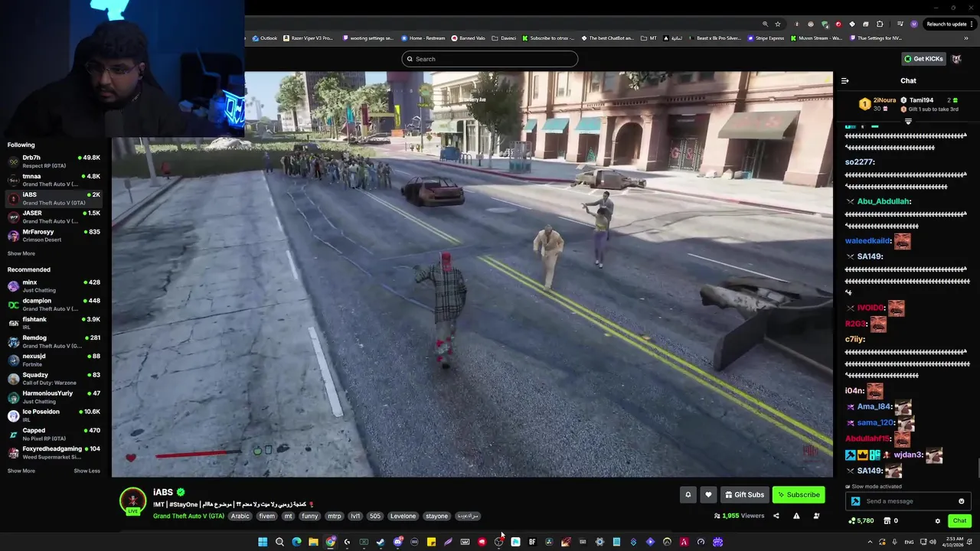980x551 pixels.
Task: Show hidden system tray icons
Action: pyautogui.click(x=870, y=542)
